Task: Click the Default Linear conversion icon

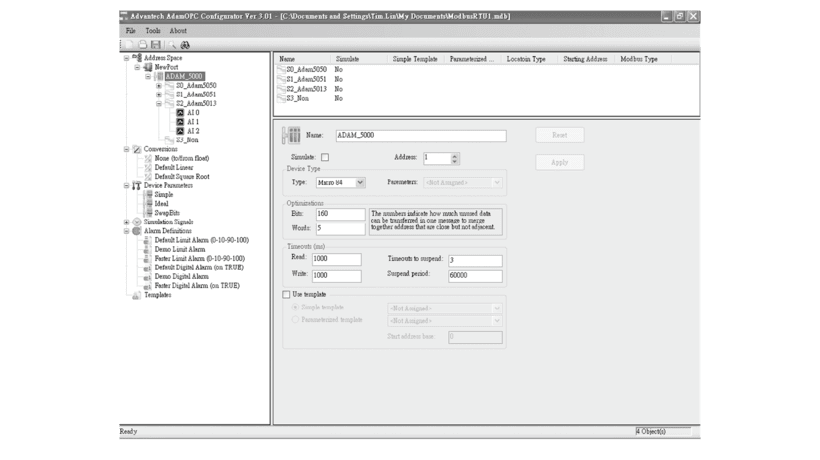Action: [x=148, y=167]
